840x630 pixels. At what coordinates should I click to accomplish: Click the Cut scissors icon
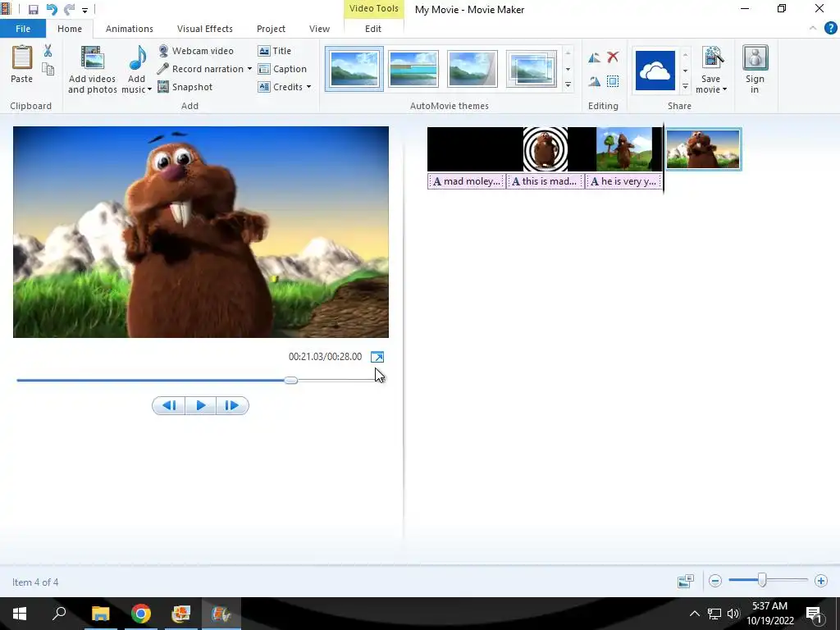click(48, 51)
